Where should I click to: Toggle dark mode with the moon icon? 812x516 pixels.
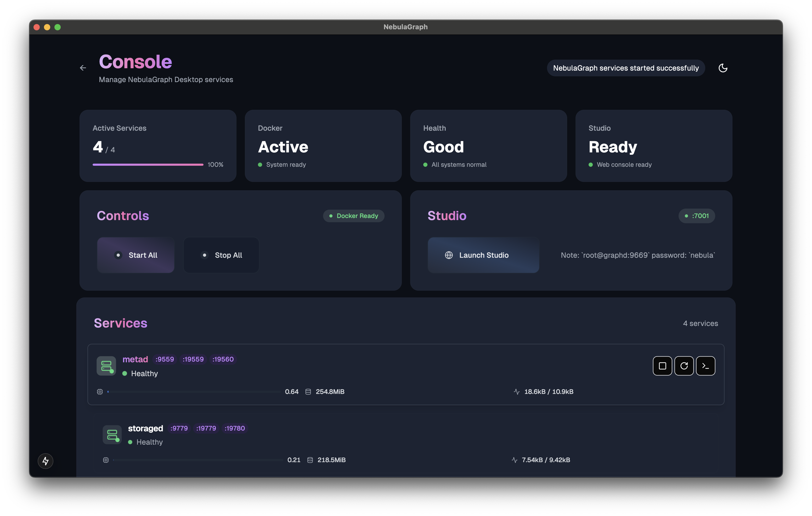pos(723,68)
